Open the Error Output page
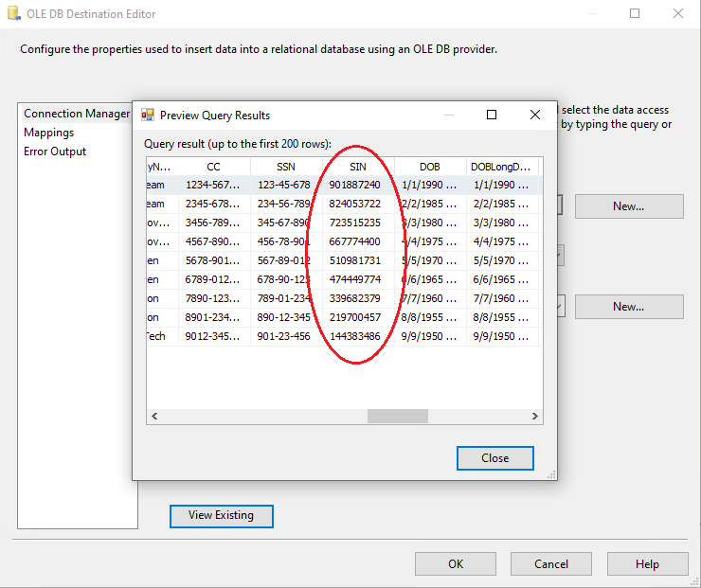 pyautogui.click(x=55, y=151)
